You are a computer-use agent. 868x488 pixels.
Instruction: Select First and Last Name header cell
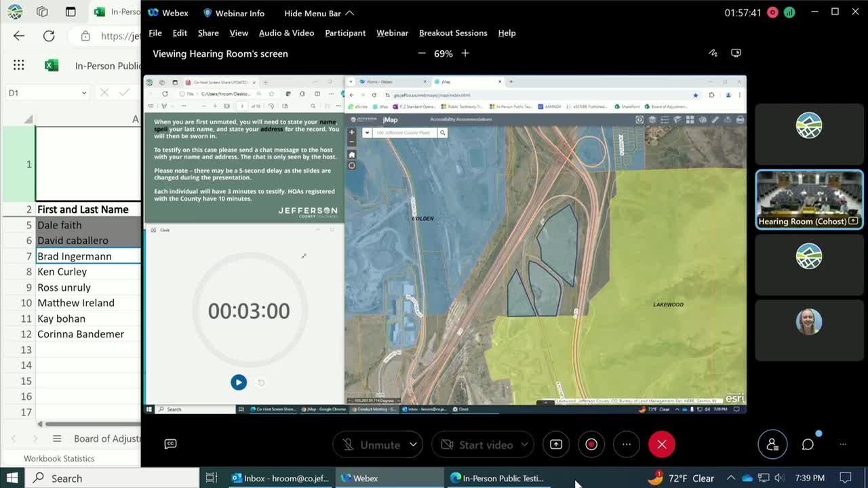point(88,209)
